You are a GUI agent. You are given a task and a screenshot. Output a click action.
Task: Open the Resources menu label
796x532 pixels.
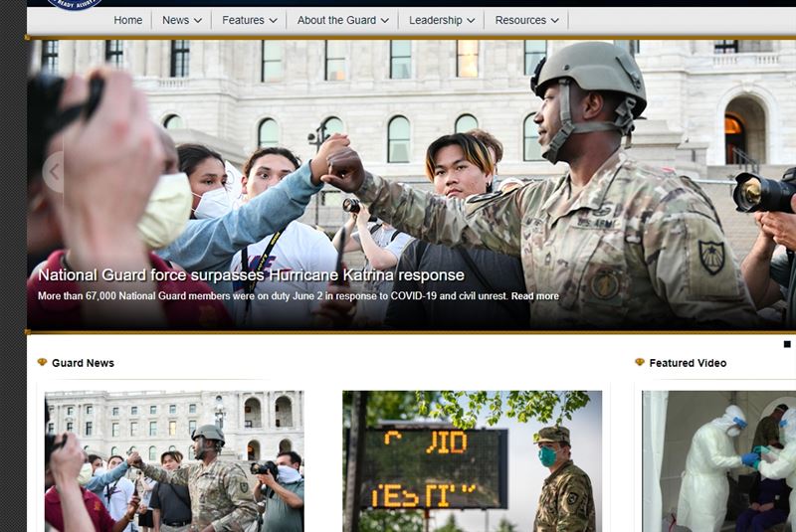(520, 20)
